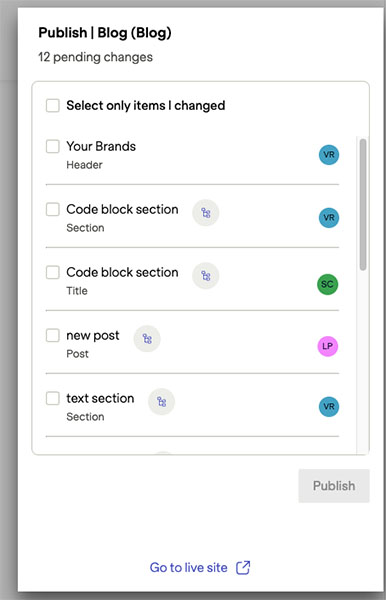This screenshot has width=386, height=600.
Task: Open the Go to live site link
Action: tap(189, 567)
